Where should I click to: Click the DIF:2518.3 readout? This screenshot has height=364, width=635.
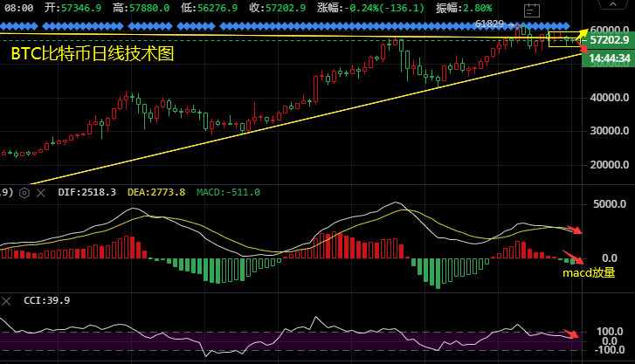[x=87, y=192]
